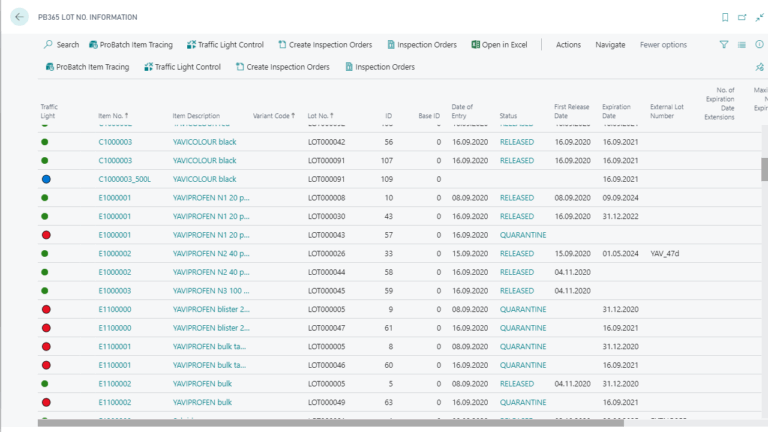Viewport: 768px width, 432px height.
Task: Click Create Inspection Orders in top toolbar
Action: 325,45
